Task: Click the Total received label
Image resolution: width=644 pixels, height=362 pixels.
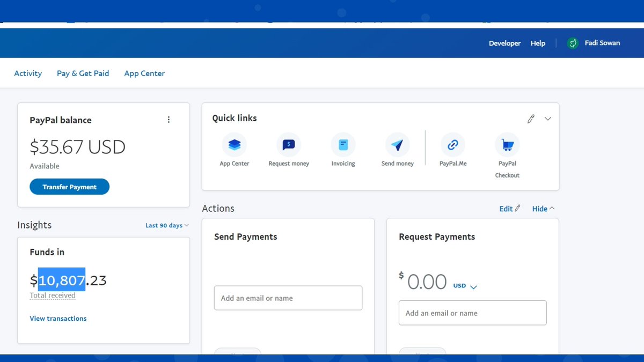Action: coord(53,295)
